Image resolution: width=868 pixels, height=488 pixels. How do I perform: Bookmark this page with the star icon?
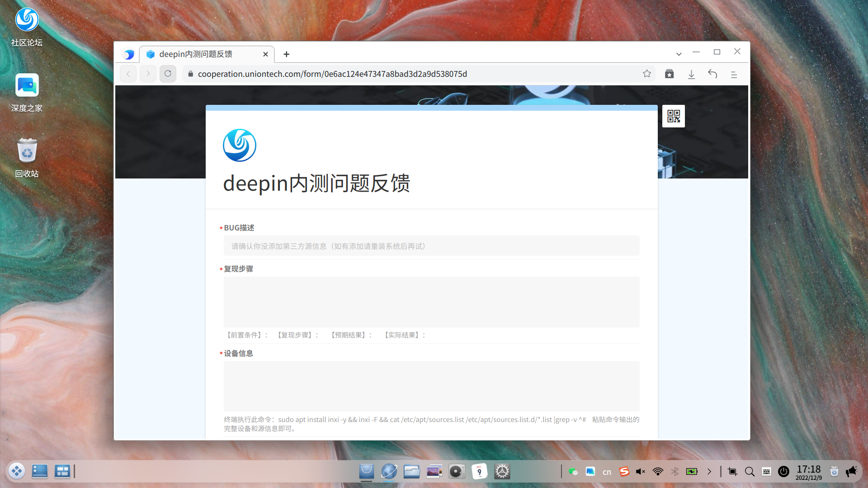click(647, 74)
